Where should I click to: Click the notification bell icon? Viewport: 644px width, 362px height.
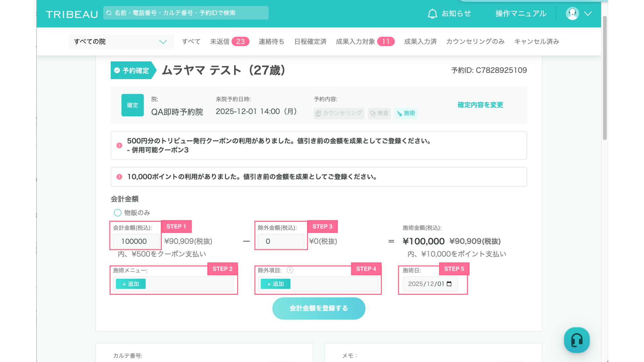[432, 14]
